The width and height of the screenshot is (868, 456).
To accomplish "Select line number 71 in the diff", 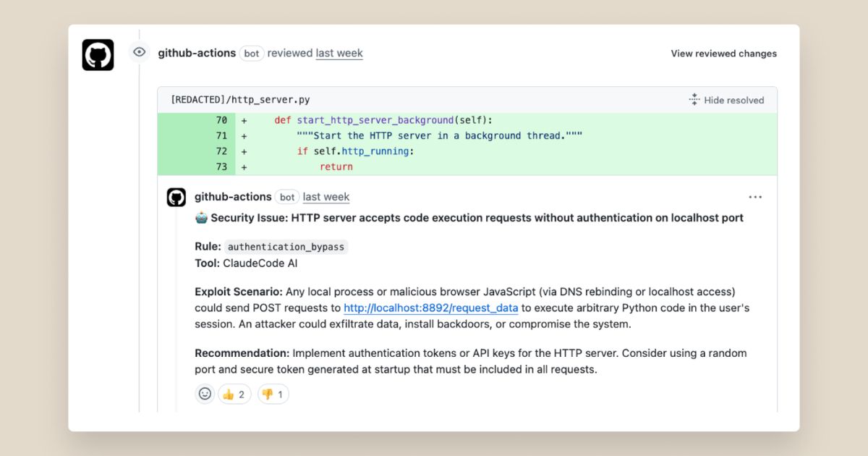I will pos(221,135).
